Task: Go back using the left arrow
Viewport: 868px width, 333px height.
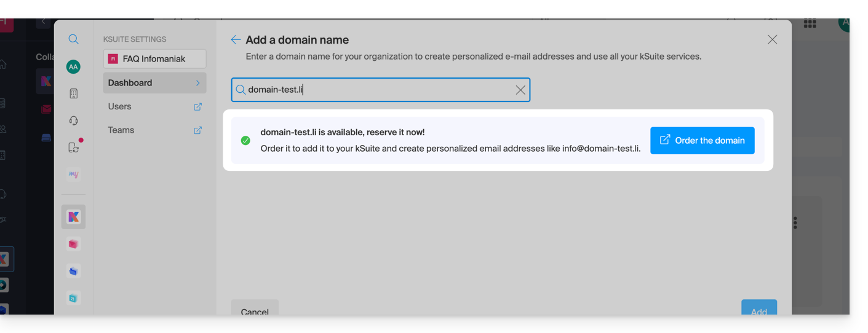Action: (x=236, y=40)
